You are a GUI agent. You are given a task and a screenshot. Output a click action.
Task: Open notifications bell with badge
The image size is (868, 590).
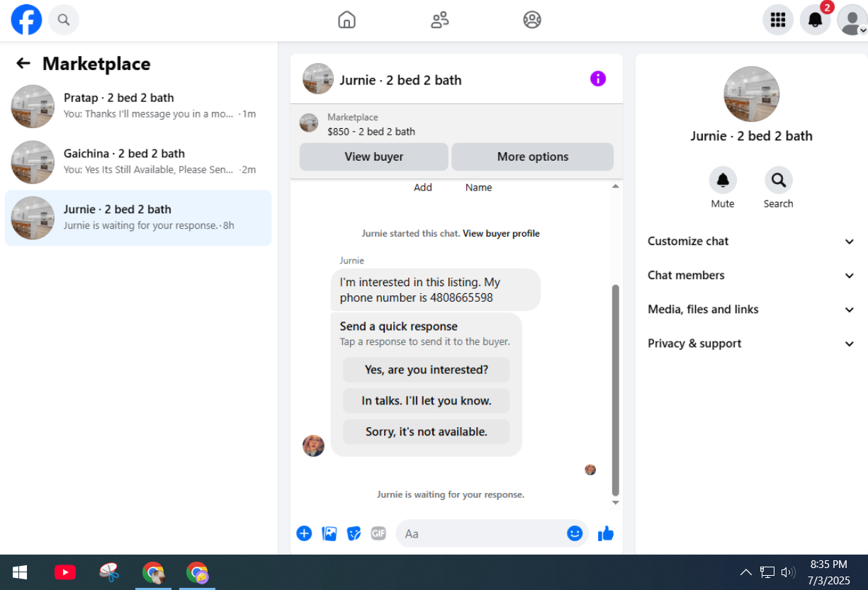click(816, 20)
